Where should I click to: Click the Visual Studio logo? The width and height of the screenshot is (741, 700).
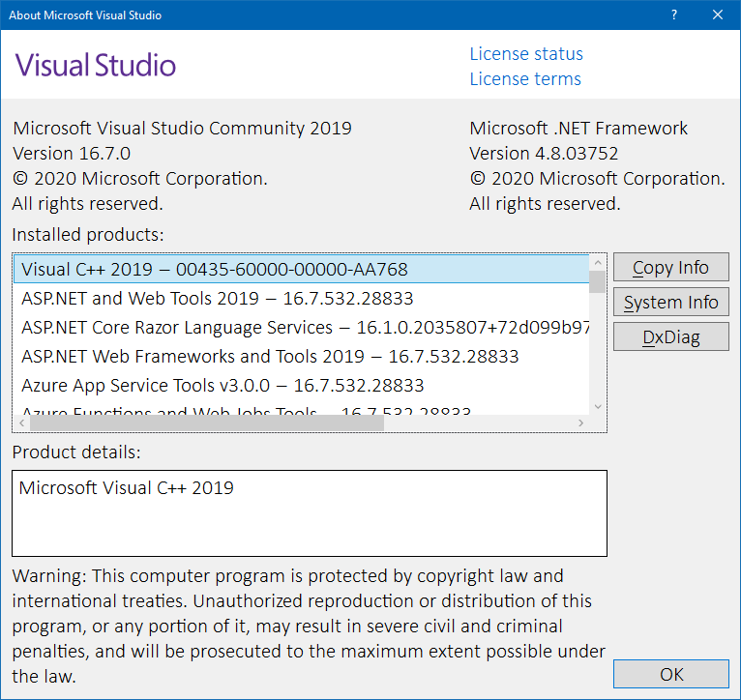point(96,65)
